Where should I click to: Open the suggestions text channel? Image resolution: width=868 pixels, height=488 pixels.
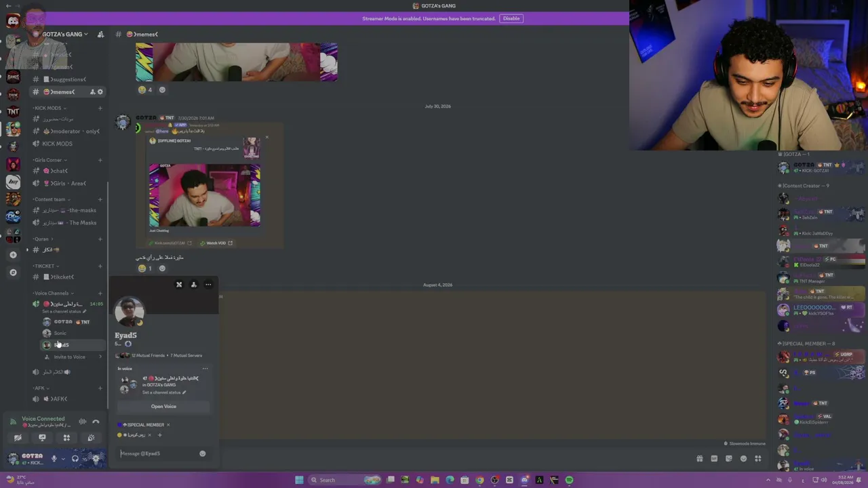(68, 79)
